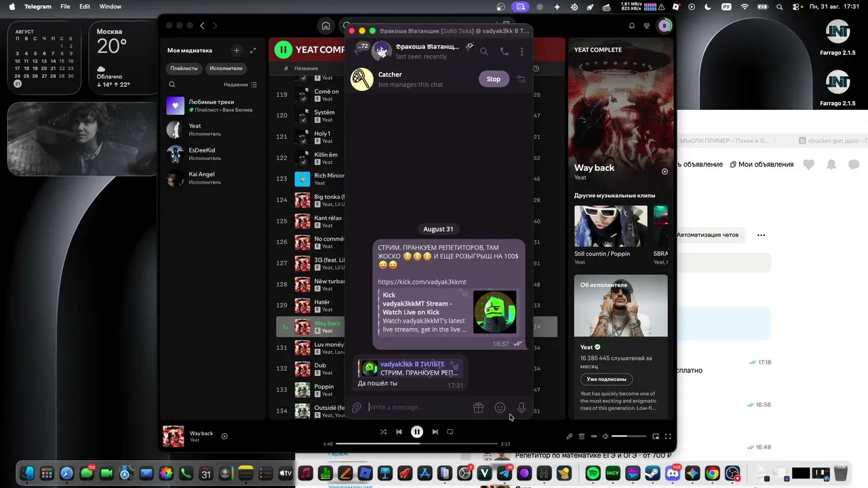
Task: Open the Любимые треки playlist
Action: click(x=213, y=106)
